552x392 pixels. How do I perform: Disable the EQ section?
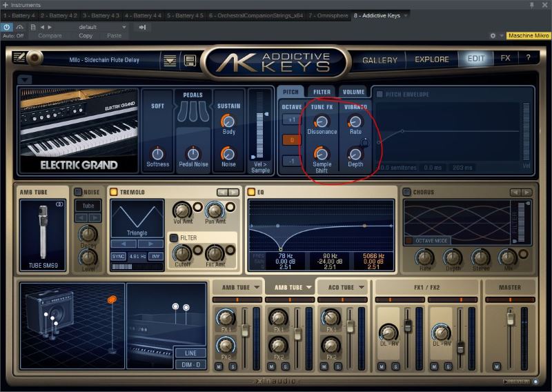[251, 192]
